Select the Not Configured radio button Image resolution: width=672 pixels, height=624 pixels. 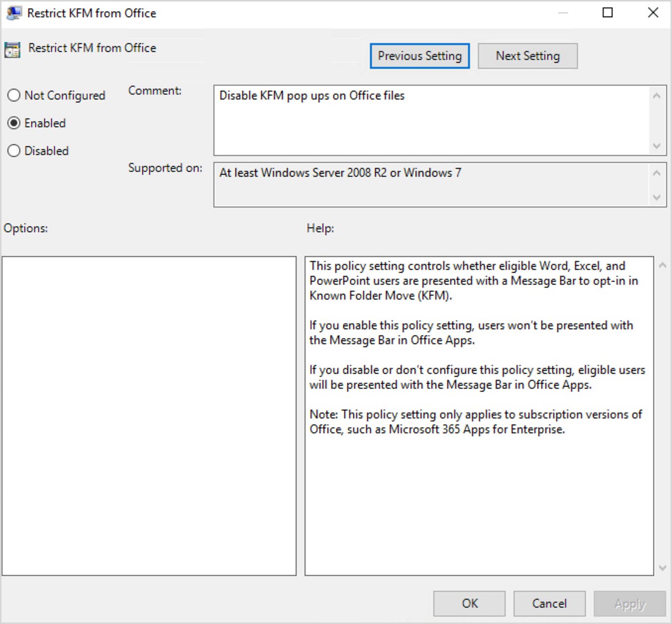click(x=14, y=95)
